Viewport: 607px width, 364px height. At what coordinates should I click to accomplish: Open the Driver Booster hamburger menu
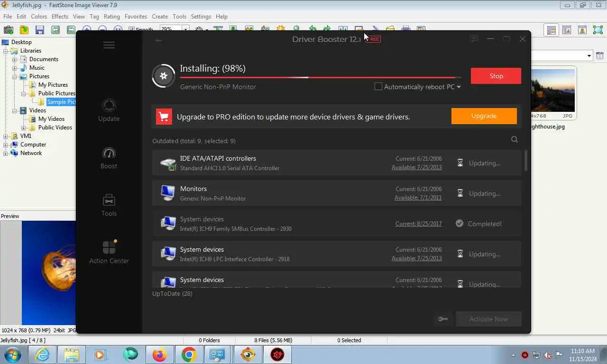109,45
